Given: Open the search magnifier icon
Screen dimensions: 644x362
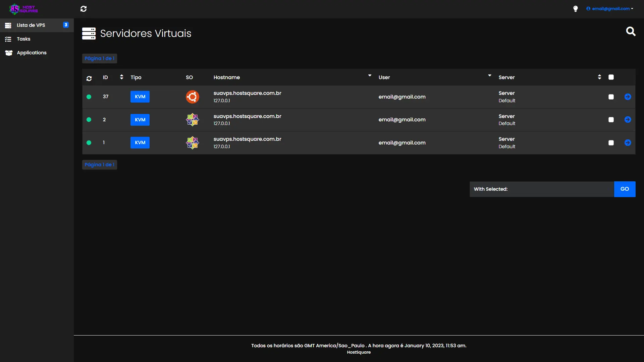Looking at the screenshot, I should click(631, 32).
